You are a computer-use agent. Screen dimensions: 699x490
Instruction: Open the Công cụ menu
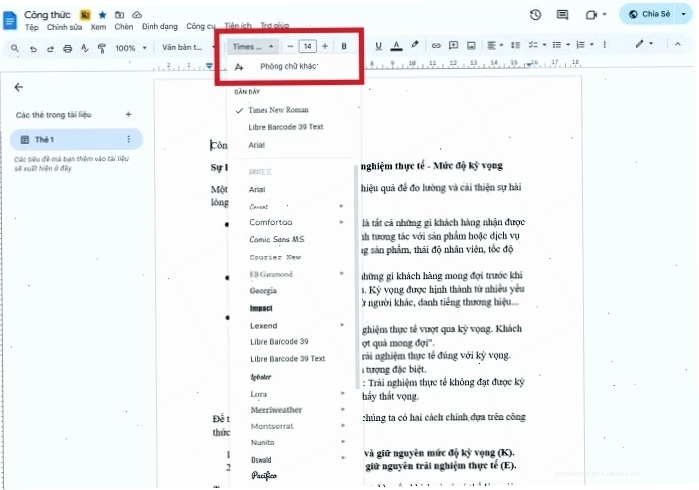coord(201,26)
